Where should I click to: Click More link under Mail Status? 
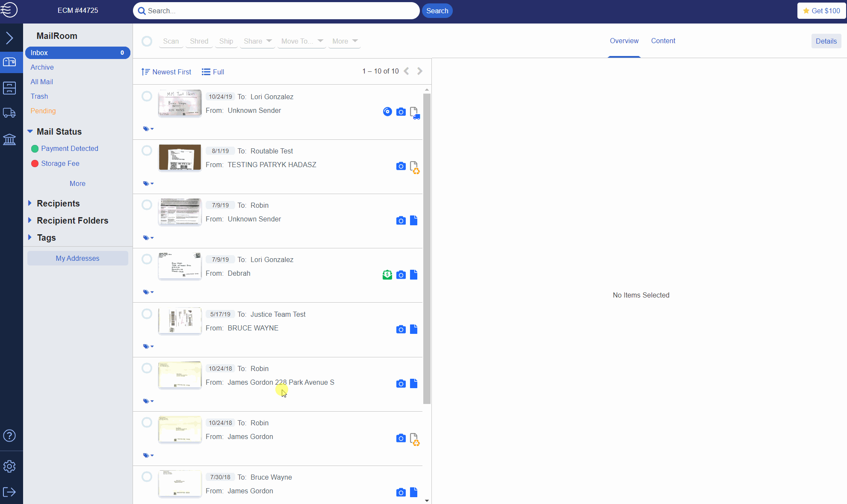point(77,183)
